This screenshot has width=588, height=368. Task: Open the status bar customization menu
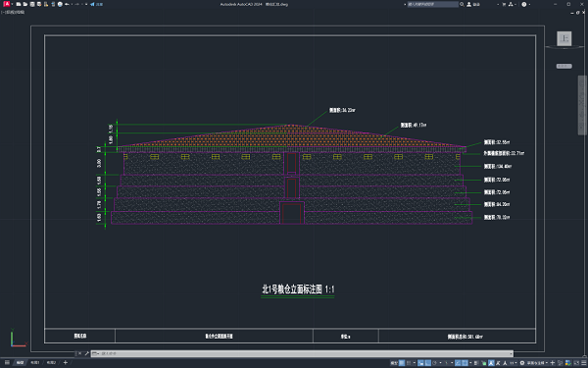[x=584, y=363]
